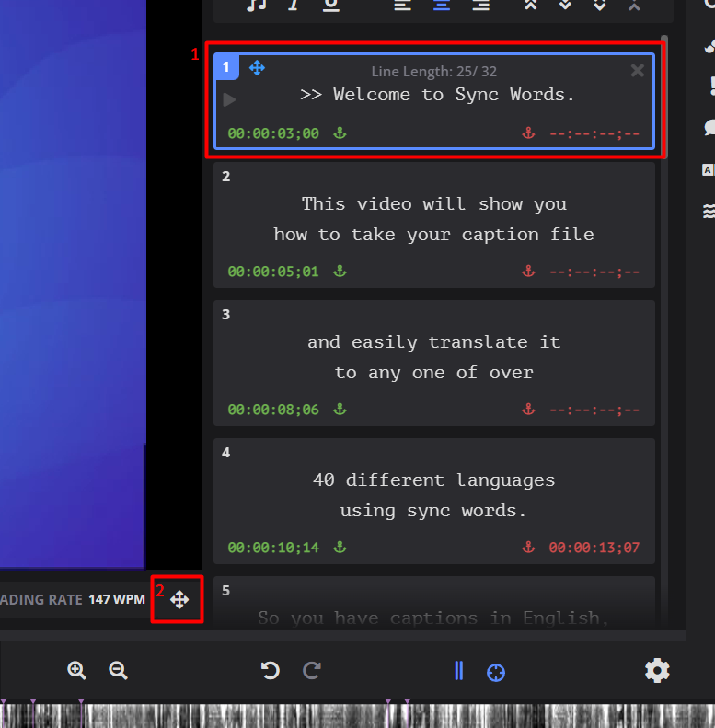715x728 pixels.
Task: Click the empty end time of caption 1
Action: point(594,133)
